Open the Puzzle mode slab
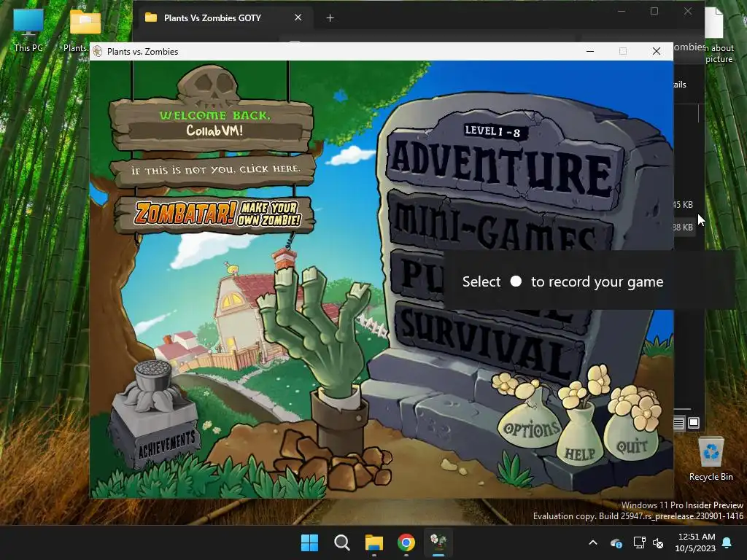Viewport: 747px width, 560px height. [417, 275]
